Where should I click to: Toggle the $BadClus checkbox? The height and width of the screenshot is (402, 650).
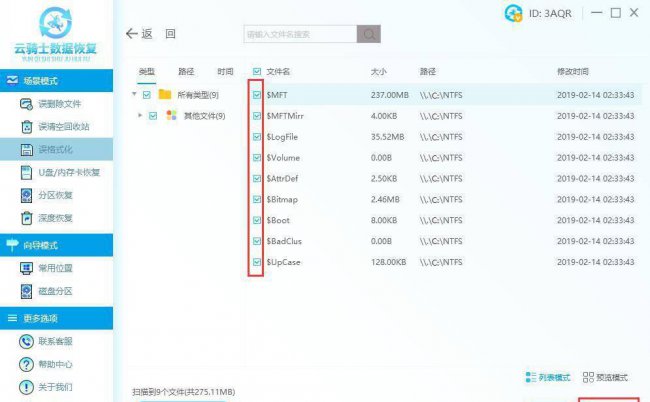[x=257, y=241]
